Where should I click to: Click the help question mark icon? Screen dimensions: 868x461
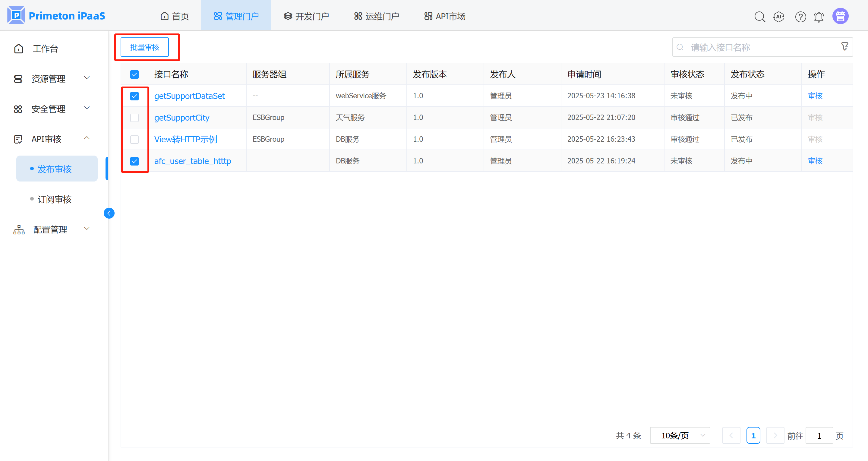(800, 17)
